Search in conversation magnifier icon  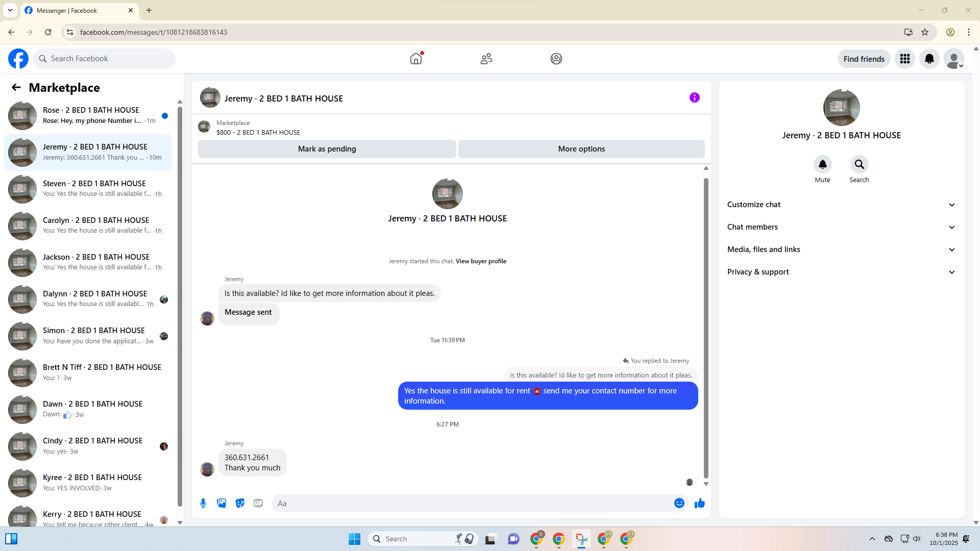coord(860,164)
